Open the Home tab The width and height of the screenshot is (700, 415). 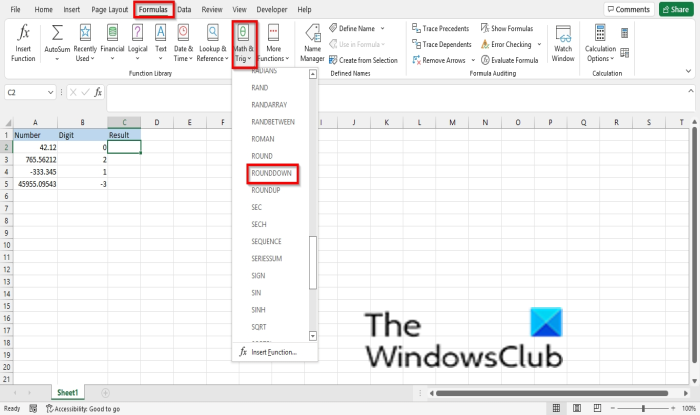(43, 9)
